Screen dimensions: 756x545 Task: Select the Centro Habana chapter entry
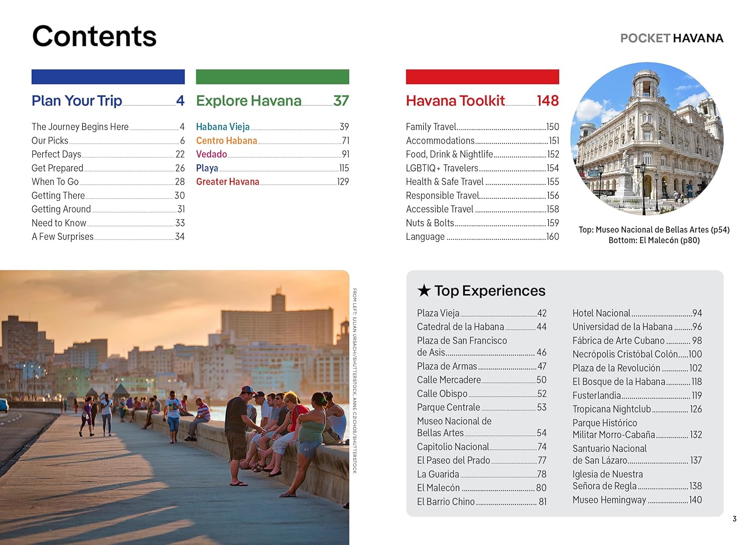tap(226, 141)
